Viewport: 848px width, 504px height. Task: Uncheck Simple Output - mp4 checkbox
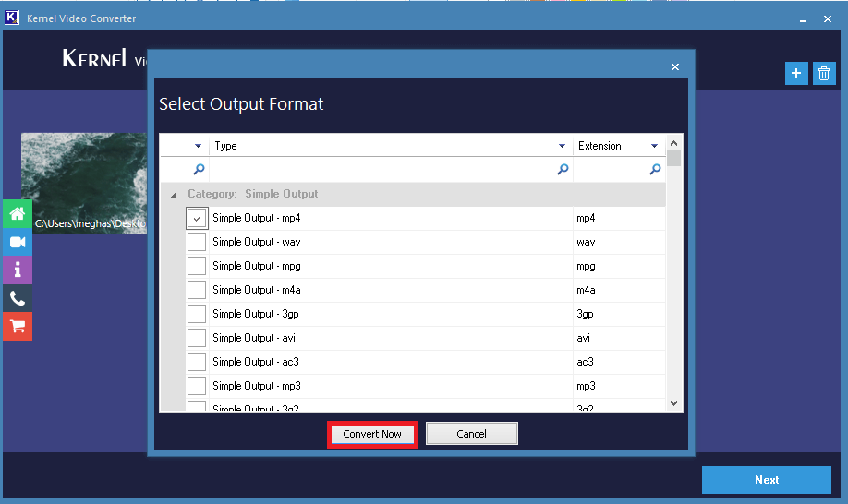coord(197,218)
